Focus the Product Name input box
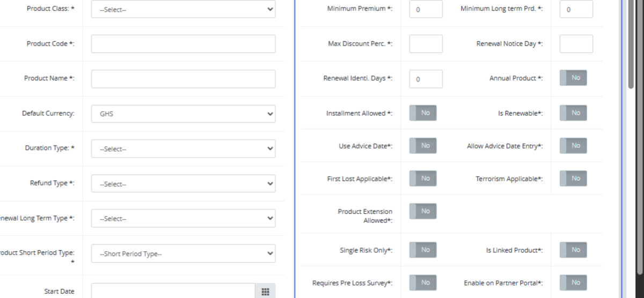644x298 pixels. 183,79
